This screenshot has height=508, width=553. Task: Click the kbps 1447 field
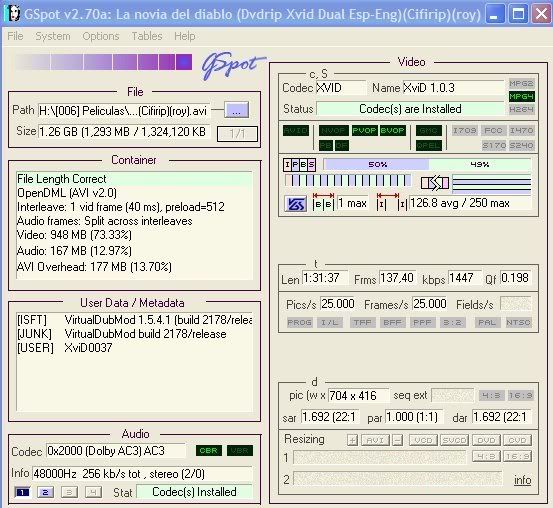click(464, 278)
